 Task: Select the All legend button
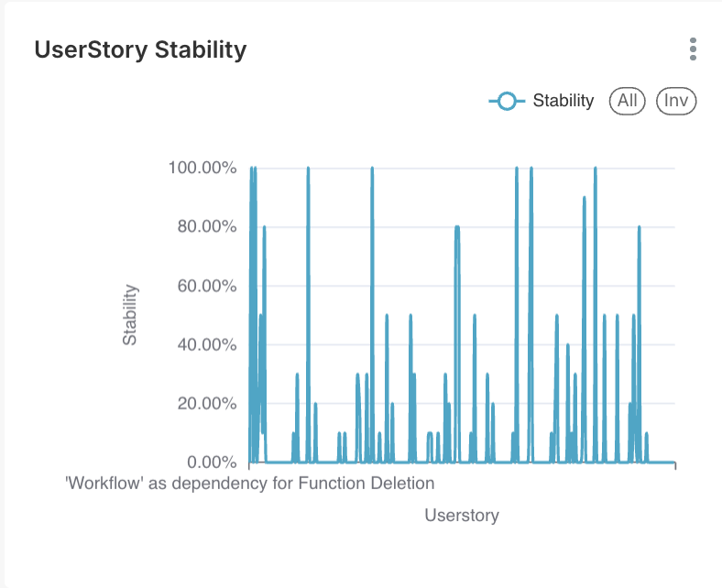click(x=627, y=101)
